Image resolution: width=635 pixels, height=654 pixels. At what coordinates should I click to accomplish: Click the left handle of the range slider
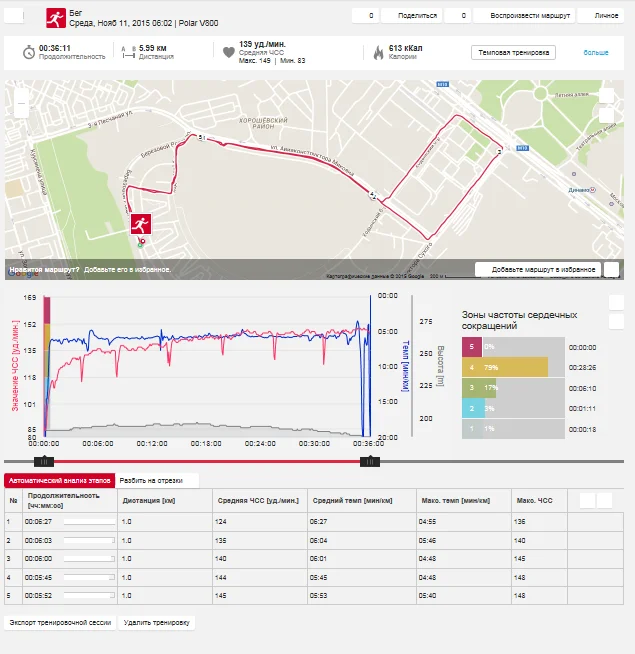pyautogui.click(x=44, y=461)
